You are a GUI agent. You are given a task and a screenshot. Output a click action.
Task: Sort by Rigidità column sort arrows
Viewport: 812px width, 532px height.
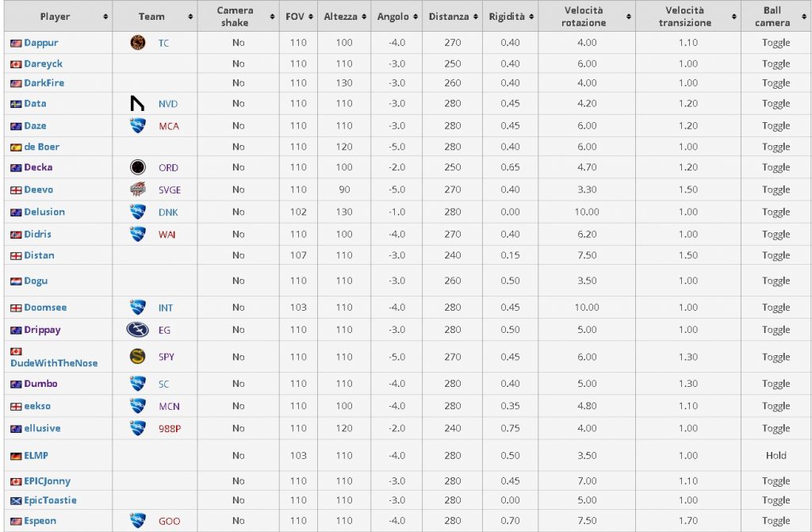tap(531, 17)
